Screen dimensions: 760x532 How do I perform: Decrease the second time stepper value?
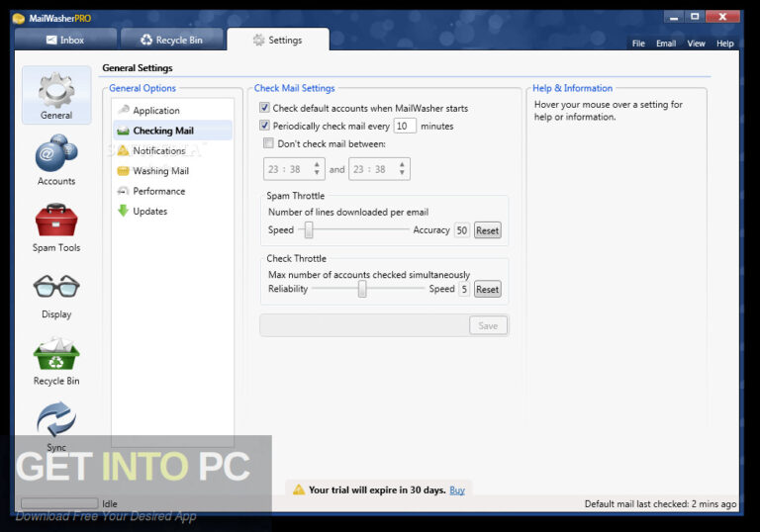tap(402, 172)
